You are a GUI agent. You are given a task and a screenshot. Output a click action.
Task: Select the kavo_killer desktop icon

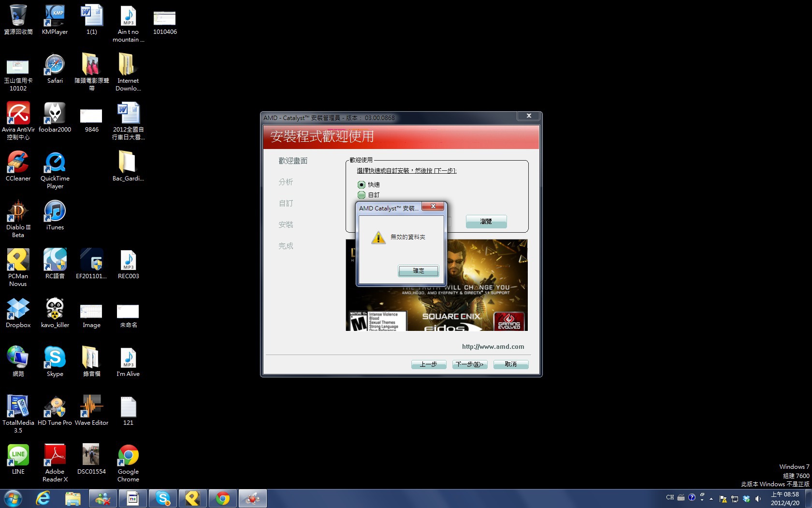click(x=55, y=313)
